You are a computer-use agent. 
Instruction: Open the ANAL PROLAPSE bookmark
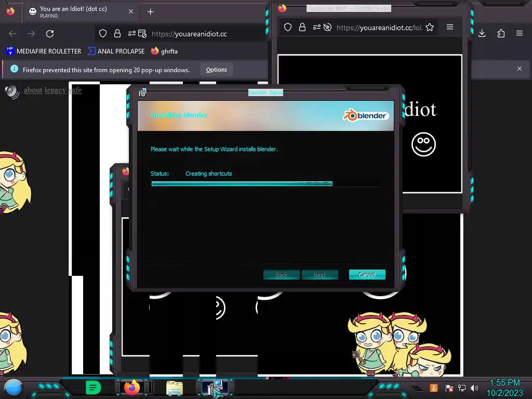point(116,51)
